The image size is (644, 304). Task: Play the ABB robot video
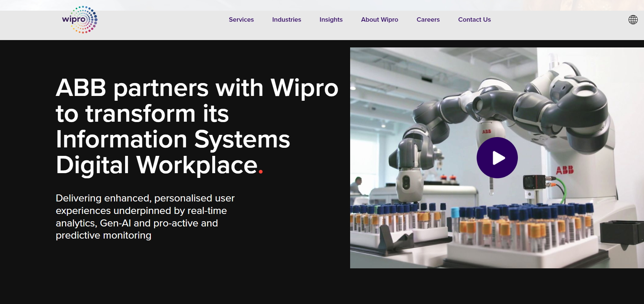tap(497, 158)
